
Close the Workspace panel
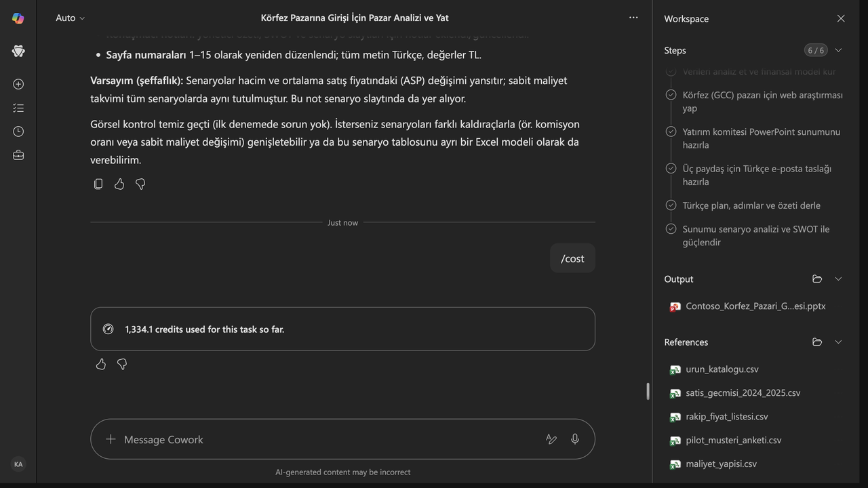pos(841,19)
